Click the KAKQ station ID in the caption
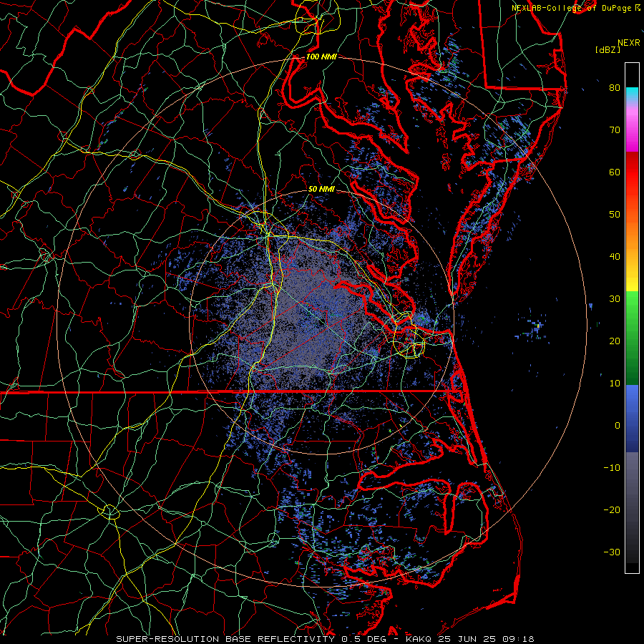Viewport: 644px width, 644px height. coord(418,639)
